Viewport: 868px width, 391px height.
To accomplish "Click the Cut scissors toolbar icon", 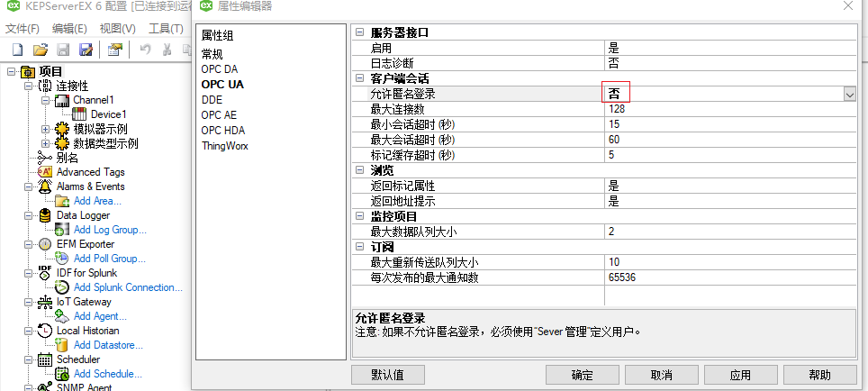I will click(167, 50).
